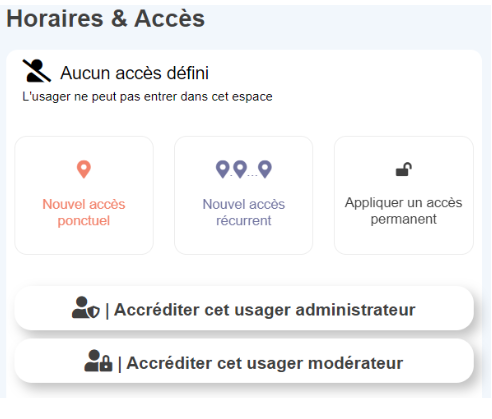Click the Aucun accès défini heading
Viewport: 492px width, 419px height.
(134, 73)
